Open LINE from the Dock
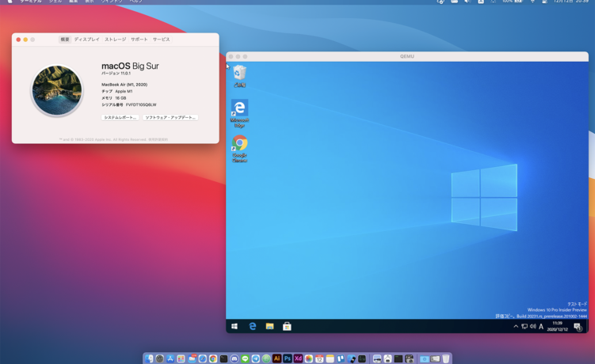 tap(245, 358)
